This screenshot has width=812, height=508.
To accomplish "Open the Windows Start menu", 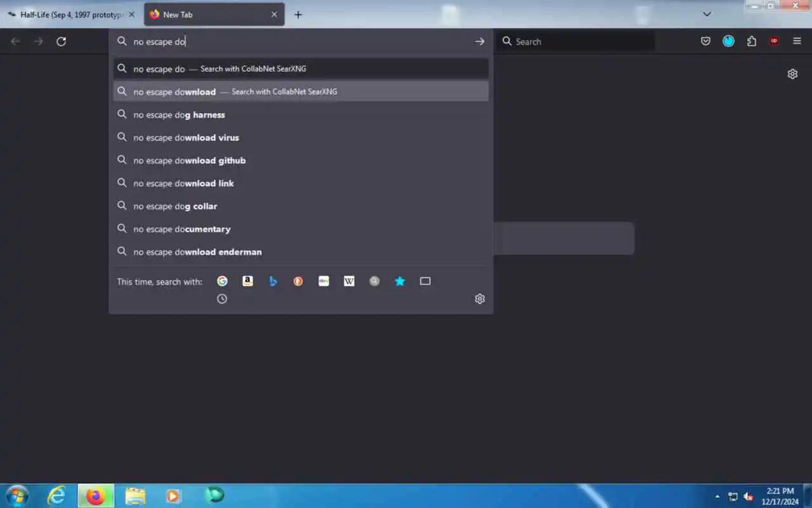I will (17, 495).
